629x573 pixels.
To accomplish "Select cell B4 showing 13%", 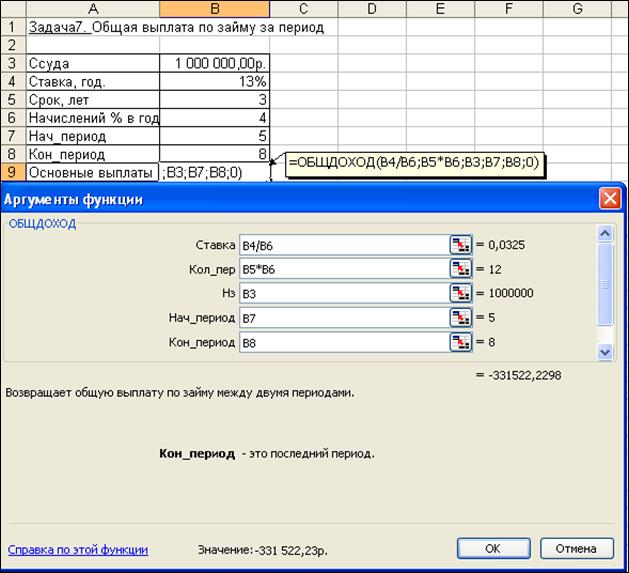I will [214, 81].
